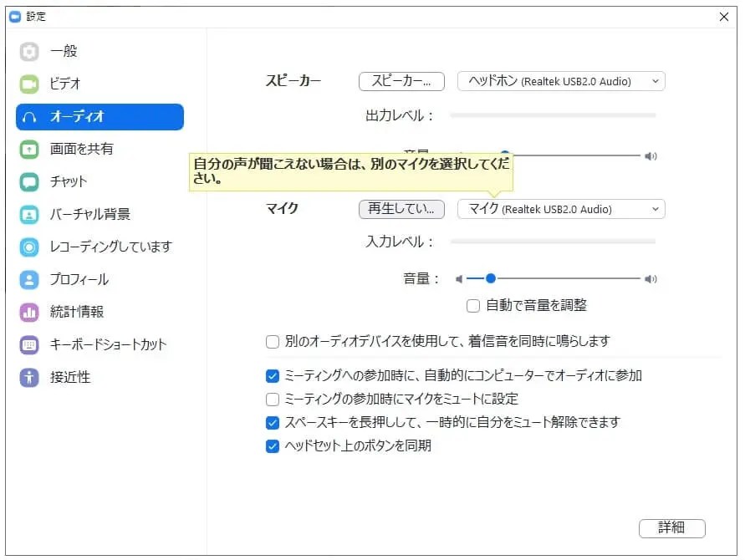This screenshot has width=745, height=560.
Task: Click the quiet icon on microphone volume
Action: 458,279
